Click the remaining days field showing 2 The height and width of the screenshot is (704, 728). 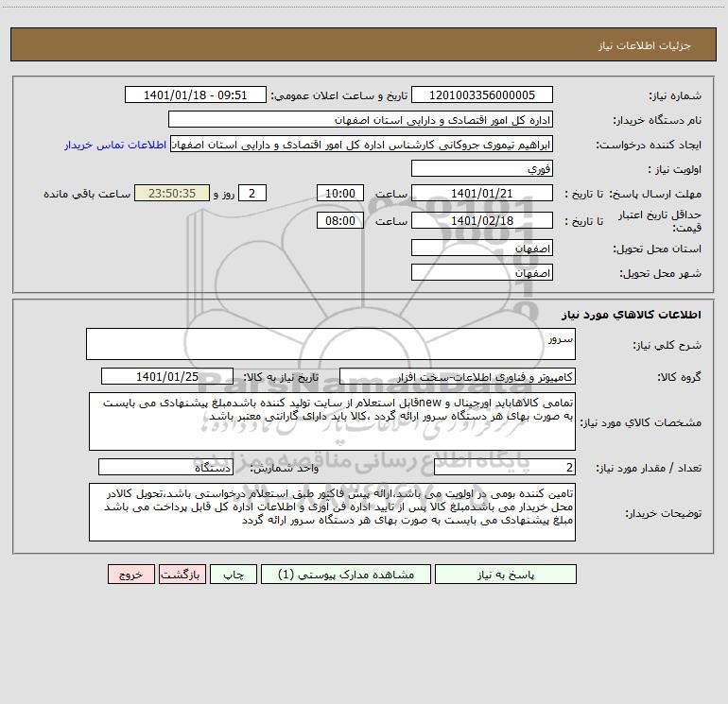click(x=252, y=193)
